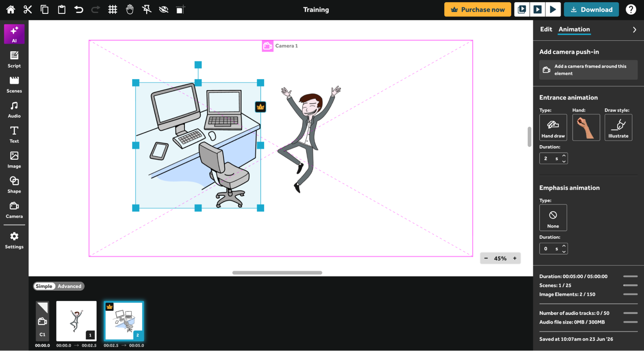Click the 45% zoom level value
This screenshot has height=351, width=644.
[x=500, y=258]
